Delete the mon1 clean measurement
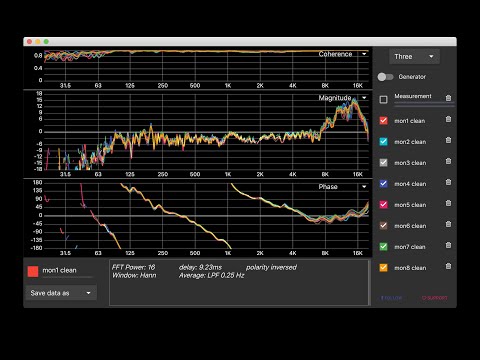Viewport: 480px width, 360px height. click(448, 119)
